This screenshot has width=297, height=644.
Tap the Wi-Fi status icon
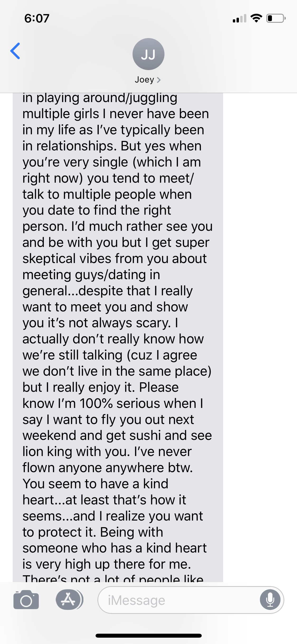coord(256,18)
